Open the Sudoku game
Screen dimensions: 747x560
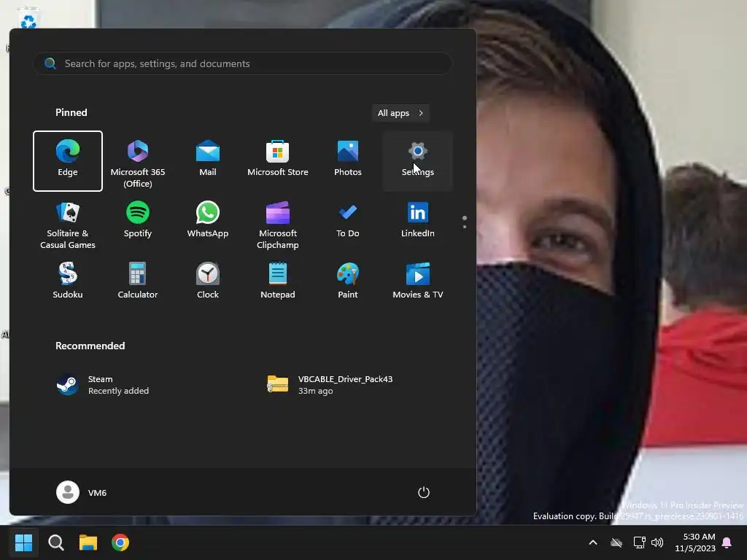tap(68, 281)
